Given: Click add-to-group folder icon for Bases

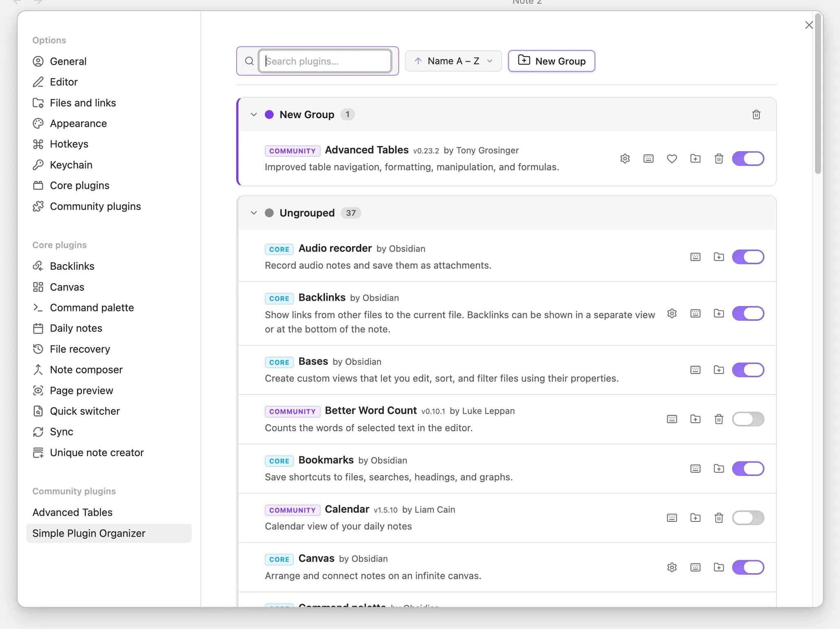Looking at the screenshot, I should [x=719, y=370].
